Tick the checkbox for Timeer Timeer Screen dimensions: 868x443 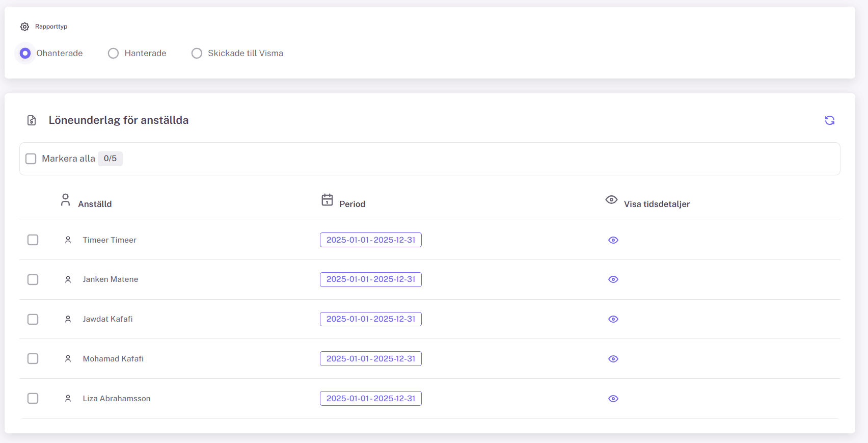point(33,240)
